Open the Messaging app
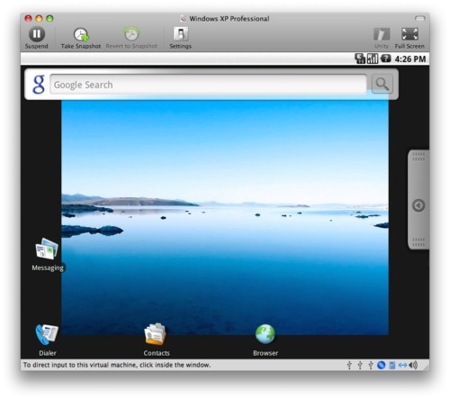This screenshot has height=399, width=450. click(47, 249)
